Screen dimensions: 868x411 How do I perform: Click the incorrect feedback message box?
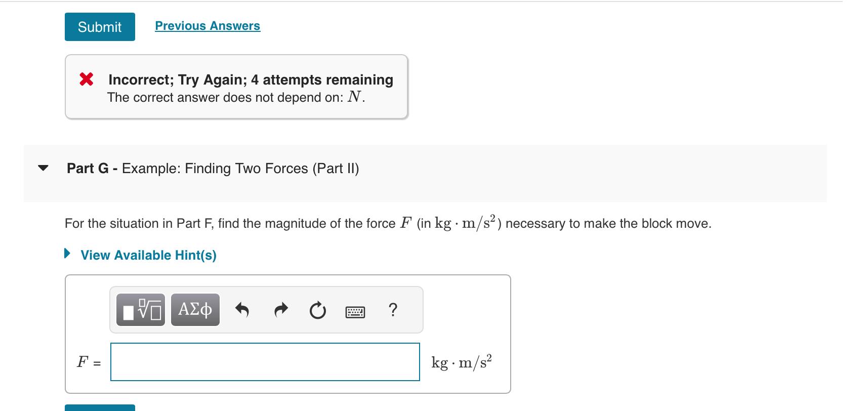click(x=237, y=87)
